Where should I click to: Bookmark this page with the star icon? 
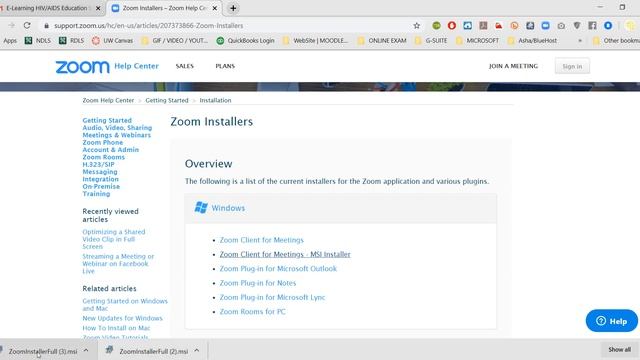tap(416, 25)
